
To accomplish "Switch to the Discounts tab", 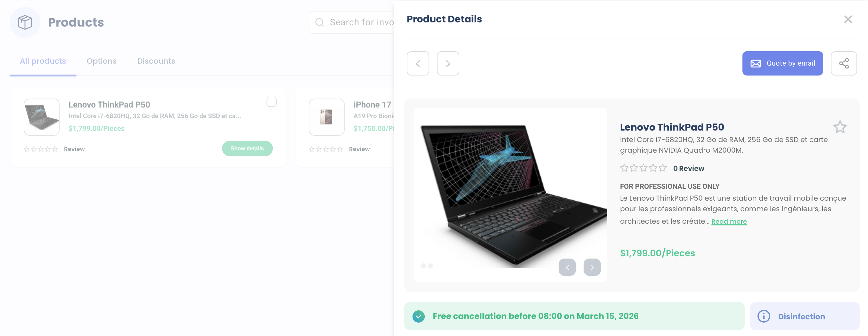I will [156, 61].
